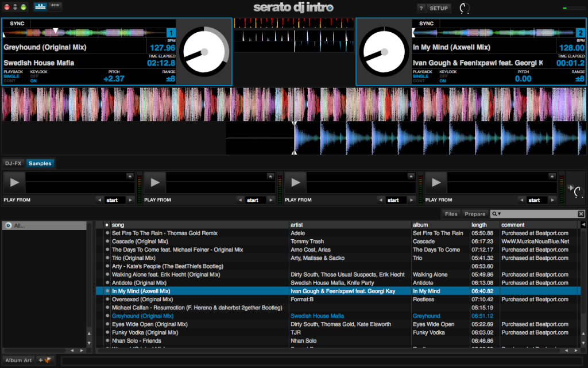Step sample slot 4 Play From backward
The width and height of the screenshot is (588, 368).
[521, 200]
